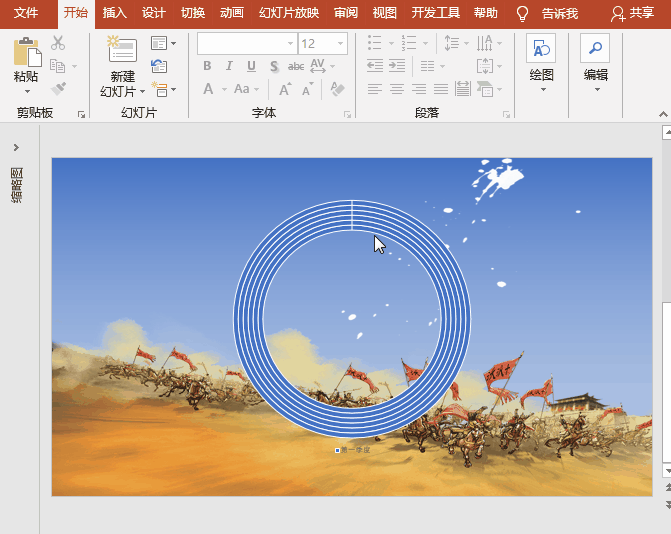
Task: Align text right
Action: pos(419,89)
